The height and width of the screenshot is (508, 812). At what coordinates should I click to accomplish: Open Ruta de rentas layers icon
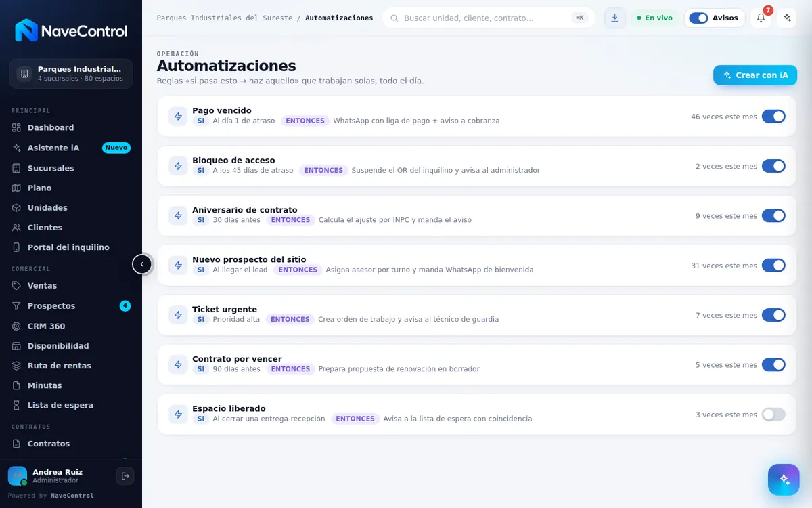click(x=17, y=366)
